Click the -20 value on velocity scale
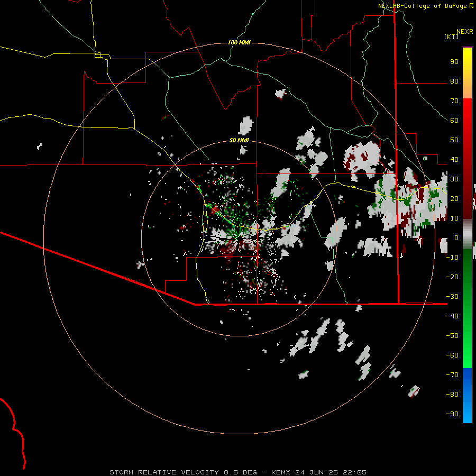The image size is (476, 476). point(452,277)
